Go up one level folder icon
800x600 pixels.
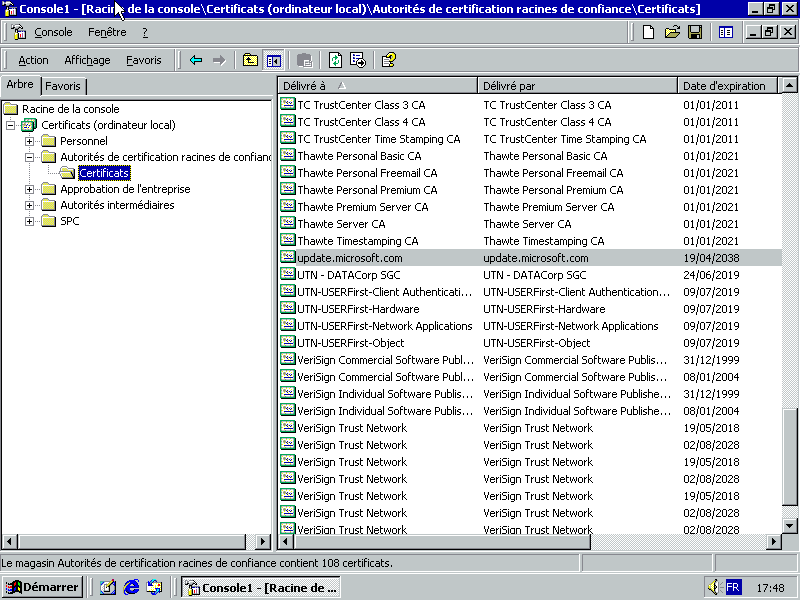coord(250,60)
